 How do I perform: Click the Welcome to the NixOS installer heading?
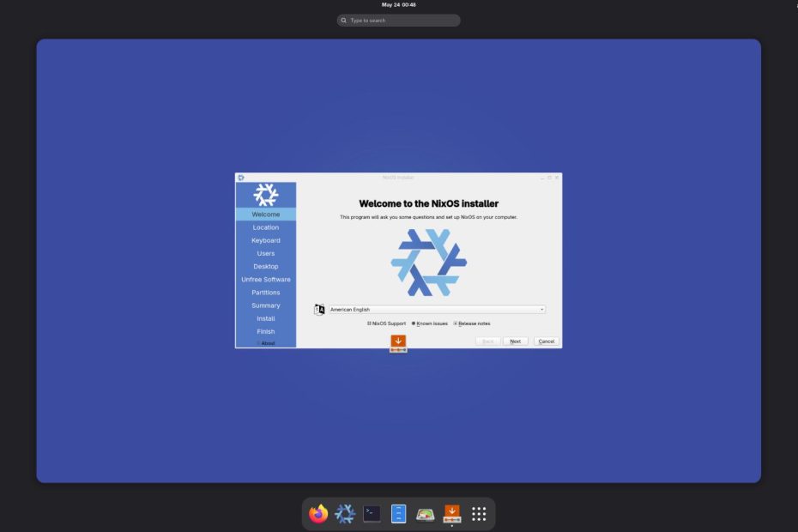(x=428, y=203)
